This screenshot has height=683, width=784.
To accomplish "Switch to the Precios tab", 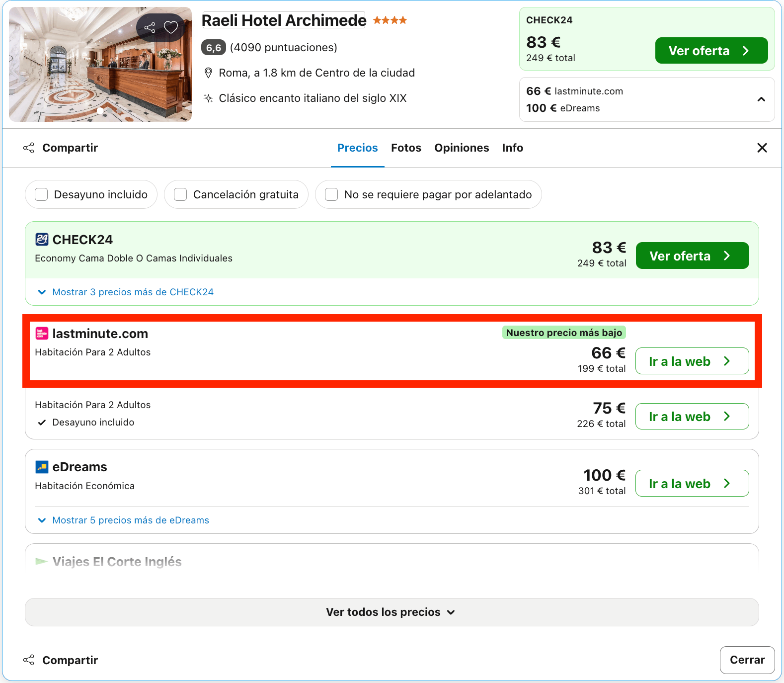I will point(358,148).
